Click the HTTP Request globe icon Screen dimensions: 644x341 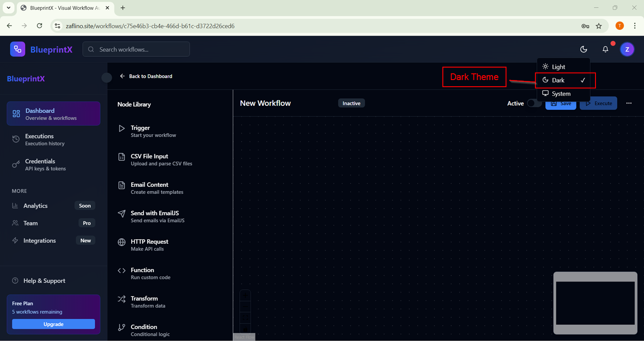[122, 242]
